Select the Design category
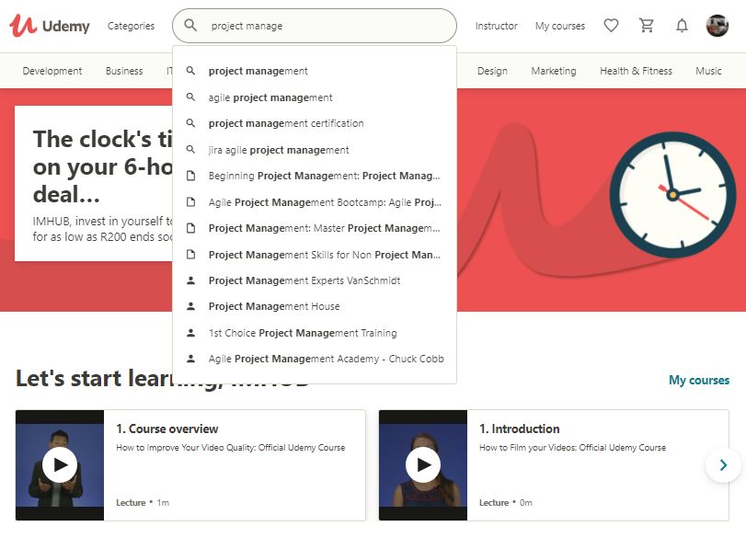Viewport: 746px width, 560px height. pos(492,71)
